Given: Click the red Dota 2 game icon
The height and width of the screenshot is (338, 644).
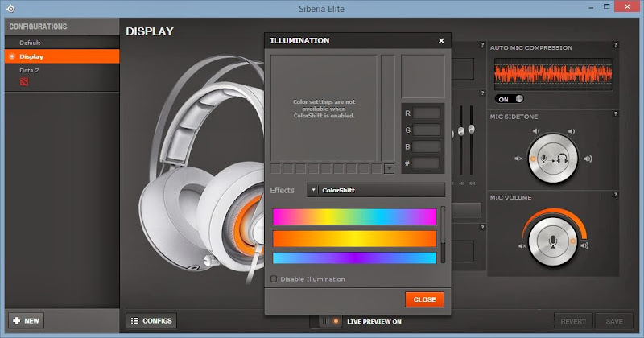Looking at the screenshot, I should 24,82.
